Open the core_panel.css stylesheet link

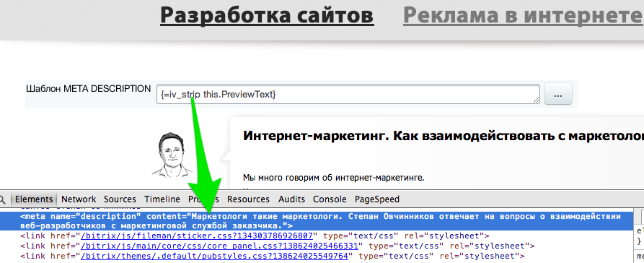click(x=220, y=246)
